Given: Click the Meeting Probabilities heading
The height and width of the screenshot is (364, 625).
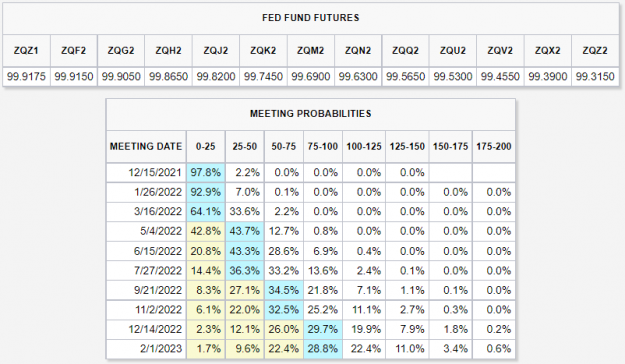Looking at the screenshot, I should coord(311,114).
